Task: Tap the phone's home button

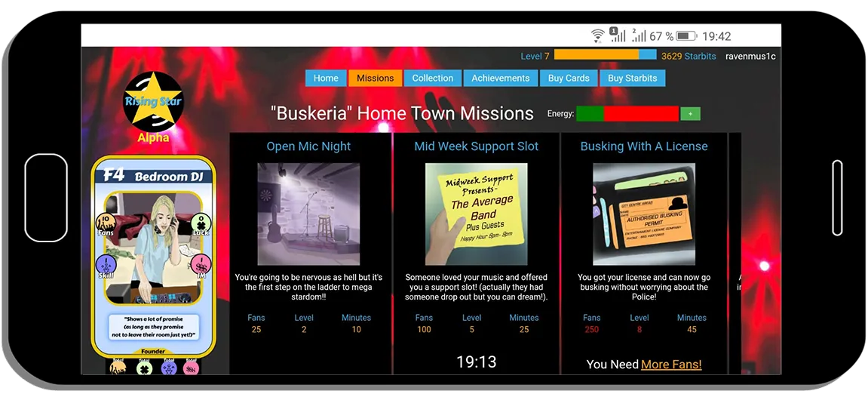Action: coord(46,198)
